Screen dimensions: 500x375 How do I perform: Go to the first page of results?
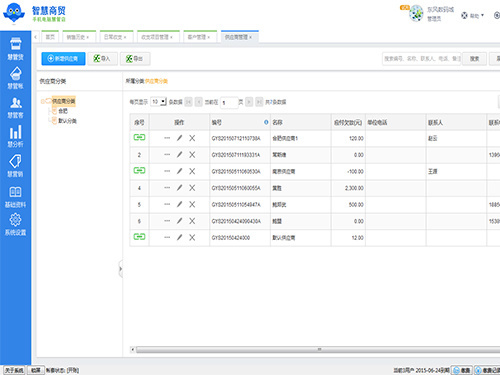tap(188, 102)
